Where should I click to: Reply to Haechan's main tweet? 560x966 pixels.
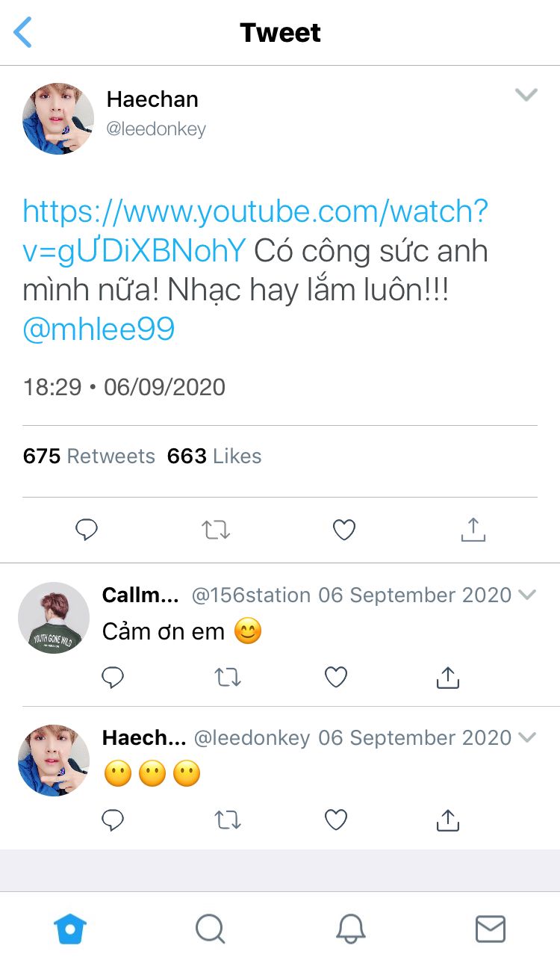87,530
